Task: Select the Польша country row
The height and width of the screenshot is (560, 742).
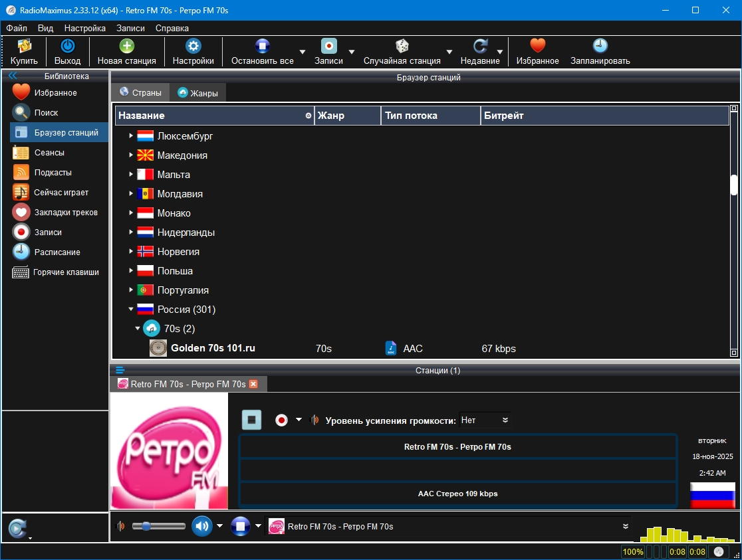Action: [x=175, y=271]
